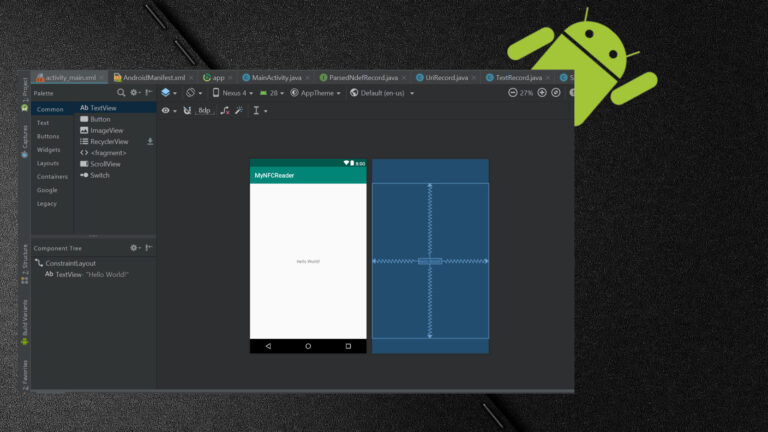Open the Build Variants sidebar tab
768x432 pixels.
point(25,322)
